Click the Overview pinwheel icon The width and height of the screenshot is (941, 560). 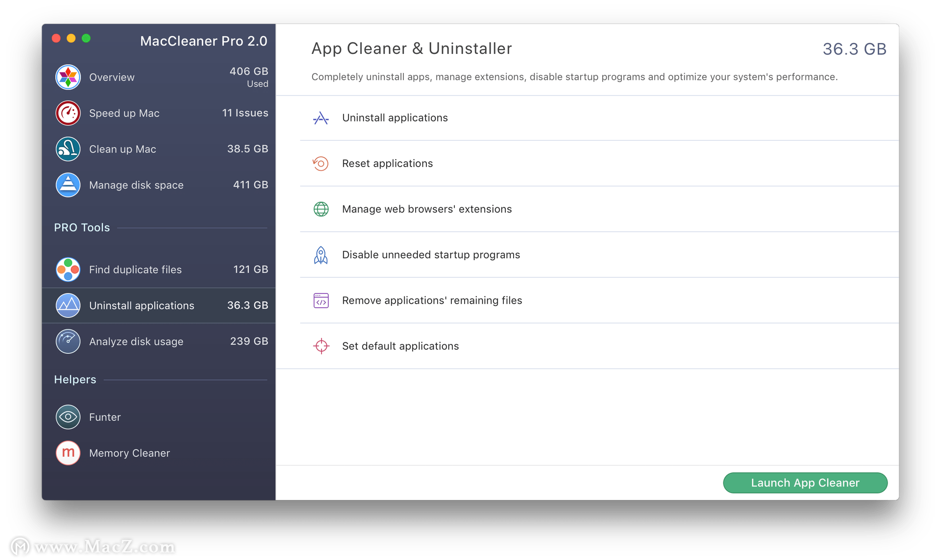click(68, 77)
